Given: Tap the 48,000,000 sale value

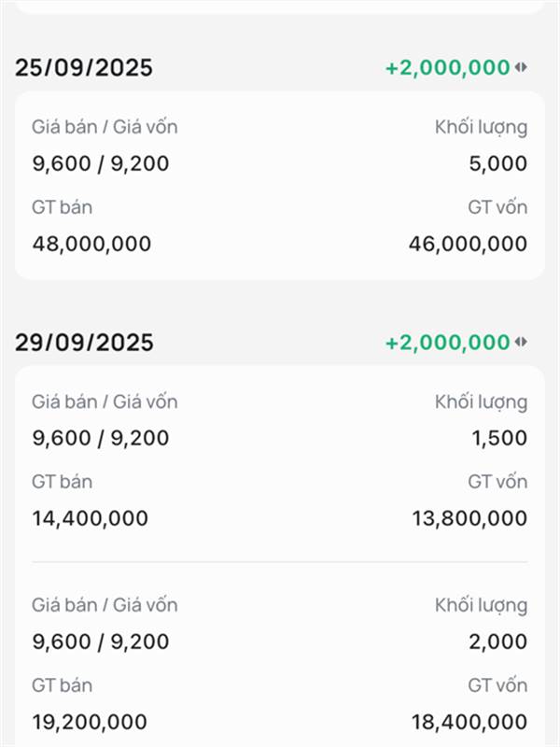Looking at the screenshot, I should coord(91,245).
